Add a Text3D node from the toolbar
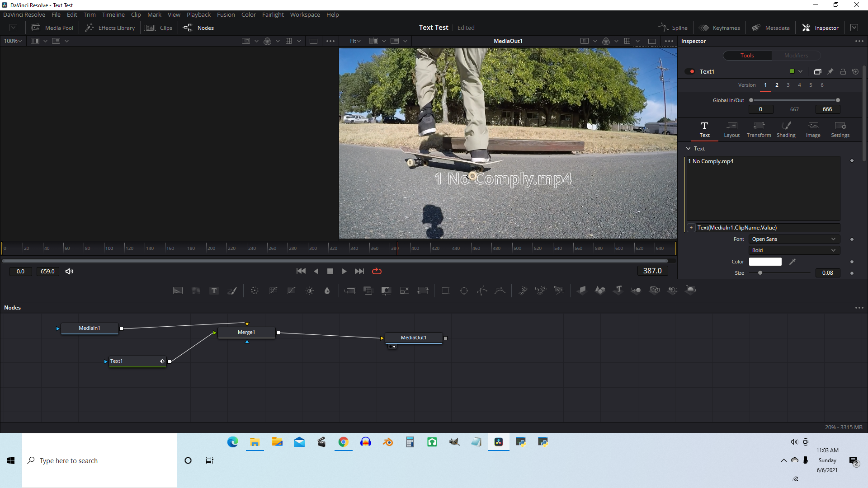Image resolution: width=868 pixels, height=488 pixels. click(618, 290)
